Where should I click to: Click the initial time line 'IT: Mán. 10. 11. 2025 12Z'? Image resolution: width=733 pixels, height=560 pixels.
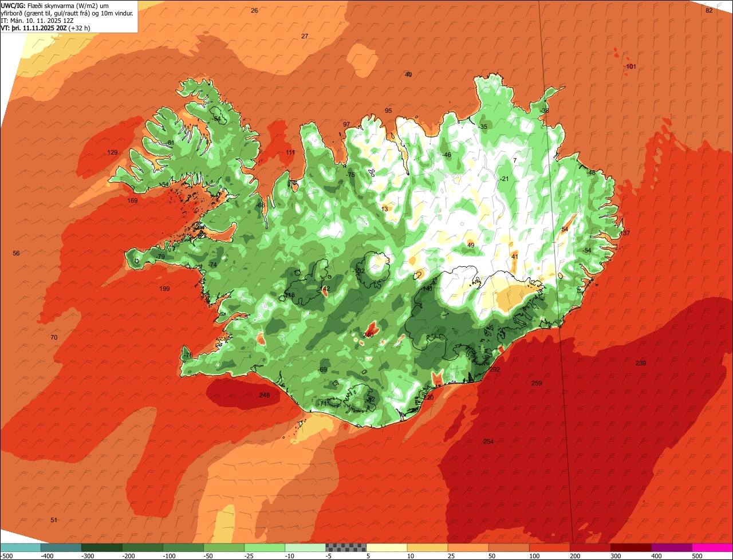pyautogui.click(x=38, y=21)
